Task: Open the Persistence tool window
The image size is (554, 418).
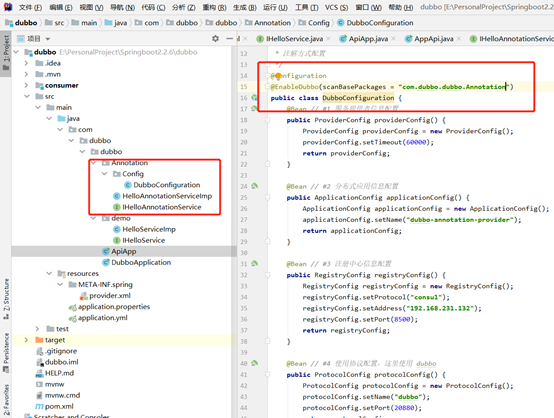Action: 6,353
